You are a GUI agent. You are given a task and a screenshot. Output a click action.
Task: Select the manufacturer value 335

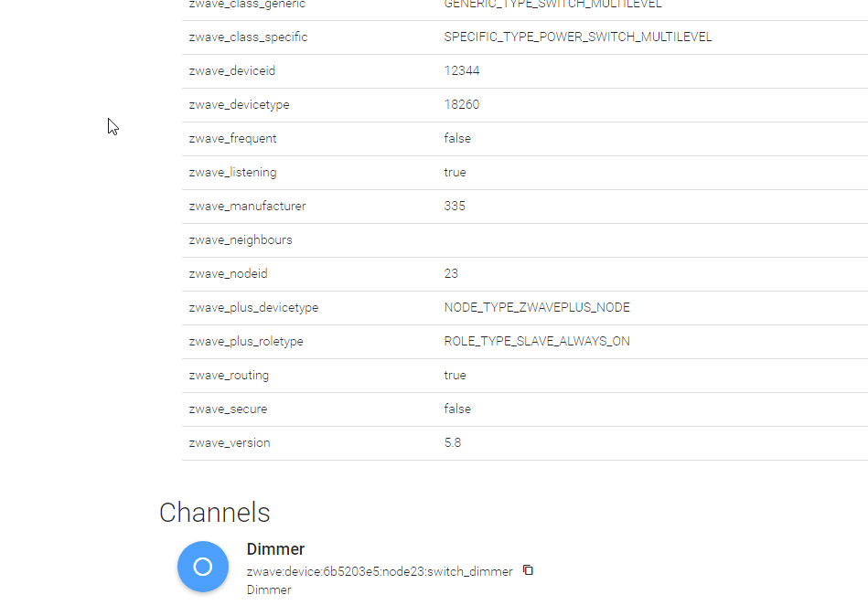(455, 207)
